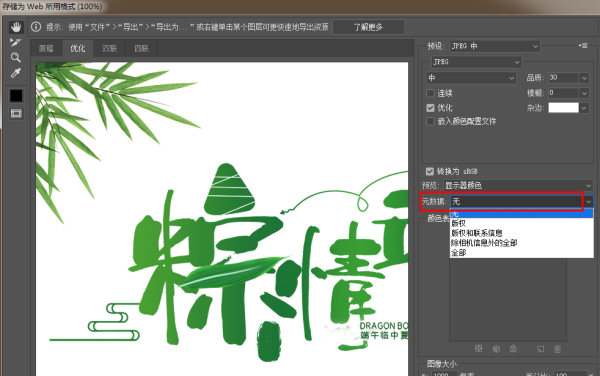The width and height of the screenshot is (600, 376).
Task: Select 版权 in the metadata list
Action: [522, 223]
